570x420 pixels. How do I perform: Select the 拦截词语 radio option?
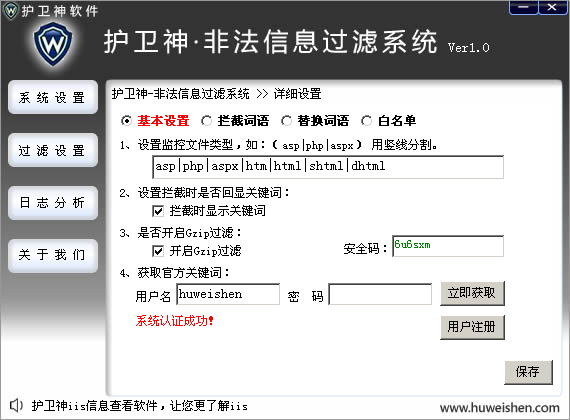coord(206,121)
